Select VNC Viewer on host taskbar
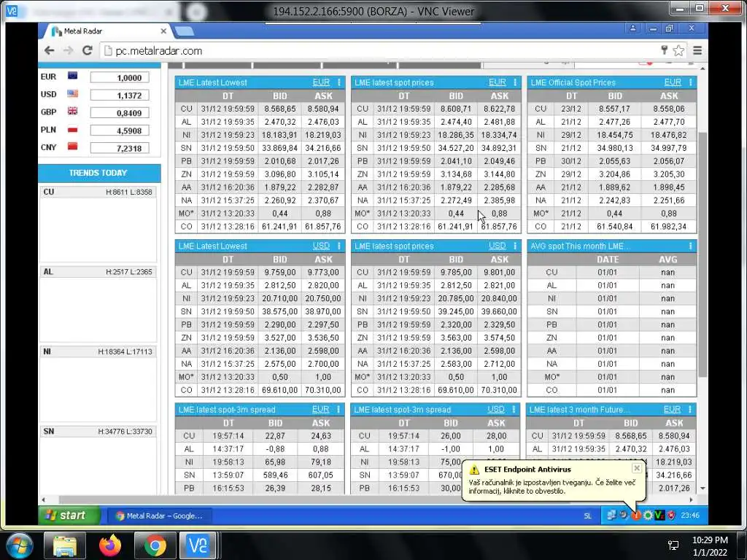 [198, 545]
